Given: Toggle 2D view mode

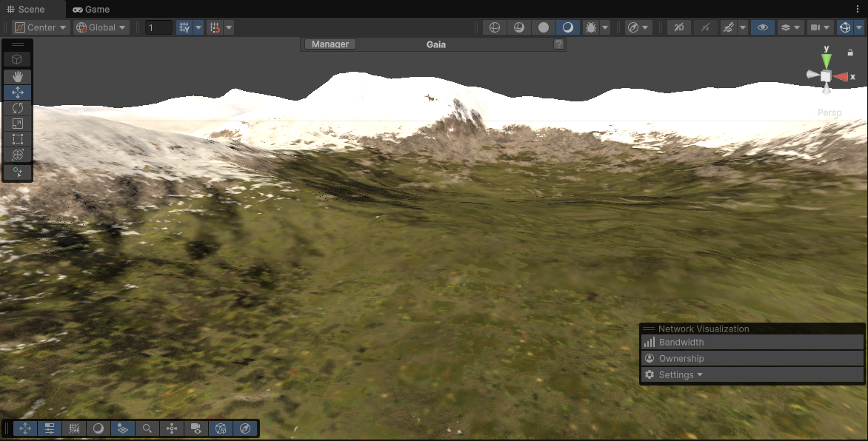Looking at the screenshot, I should coord(678,27).
